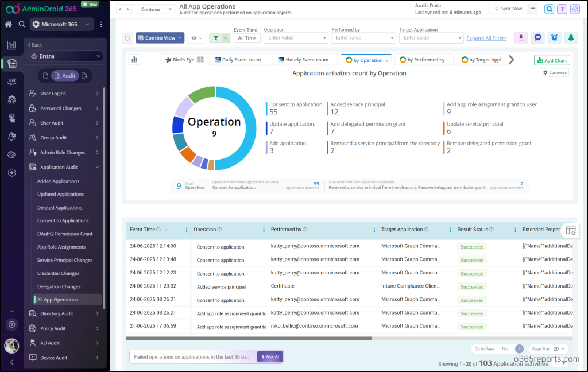This screenshot has height=372, width=588.
Task: Expand the Bird's Eye fullscreen icon
Action: [200, 60]
